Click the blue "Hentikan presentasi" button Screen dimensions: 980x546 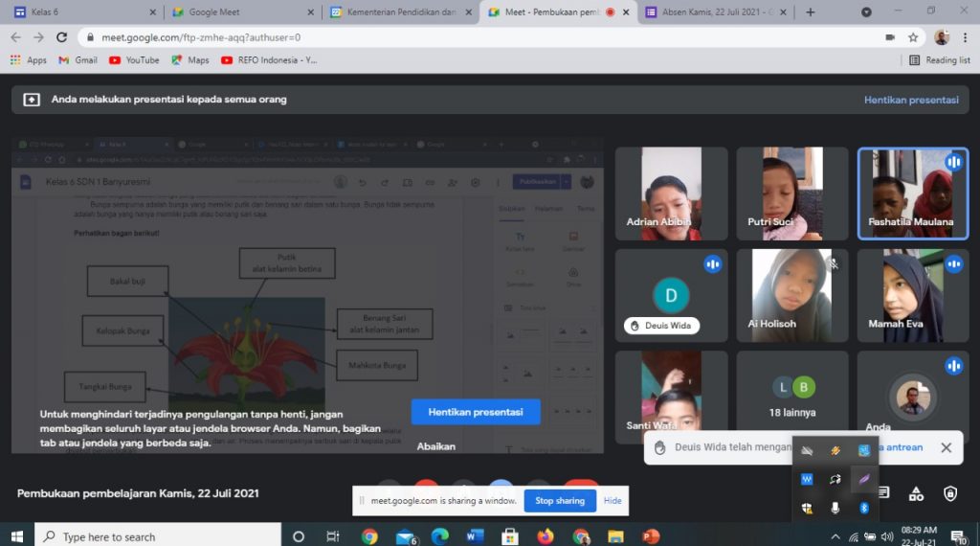(476, 412)
